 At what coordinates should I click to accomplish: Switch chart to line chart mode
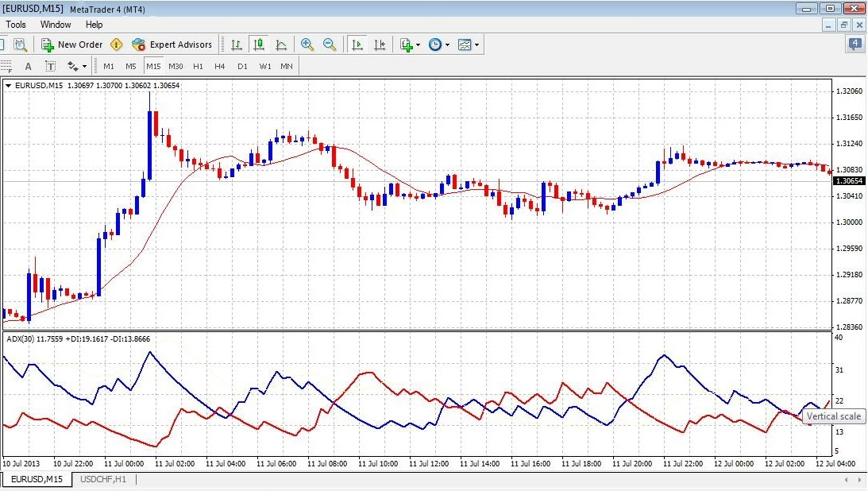pyautogui.click(x=281, y=44)
